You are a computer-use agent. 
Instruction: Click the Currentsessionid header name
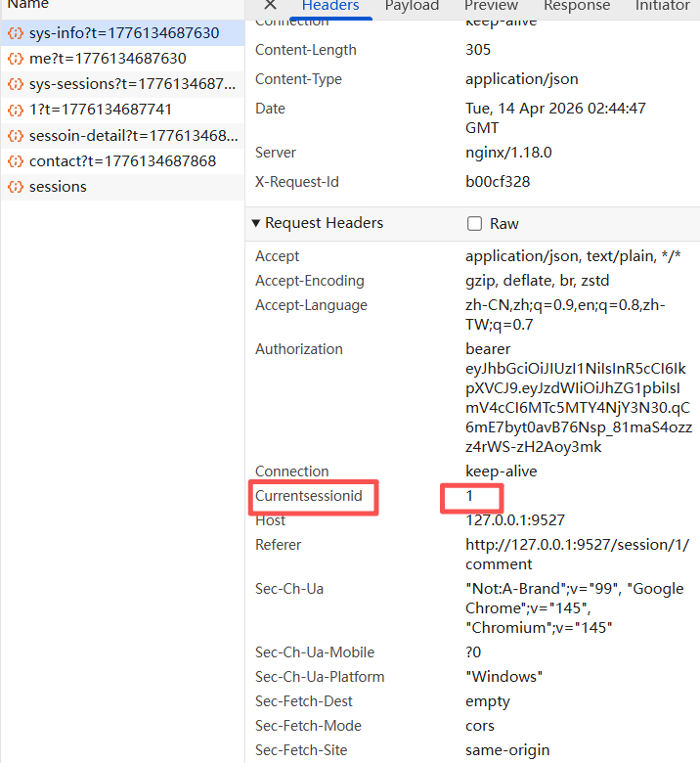coord(309,496)
